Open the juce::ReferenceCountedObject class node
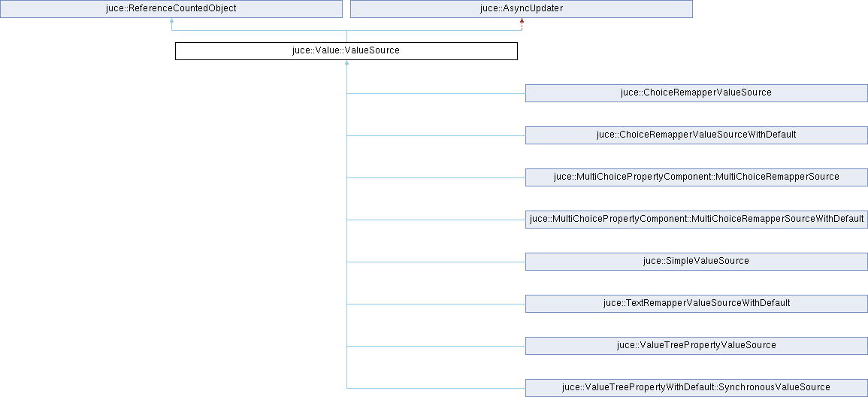 (171, 8)
